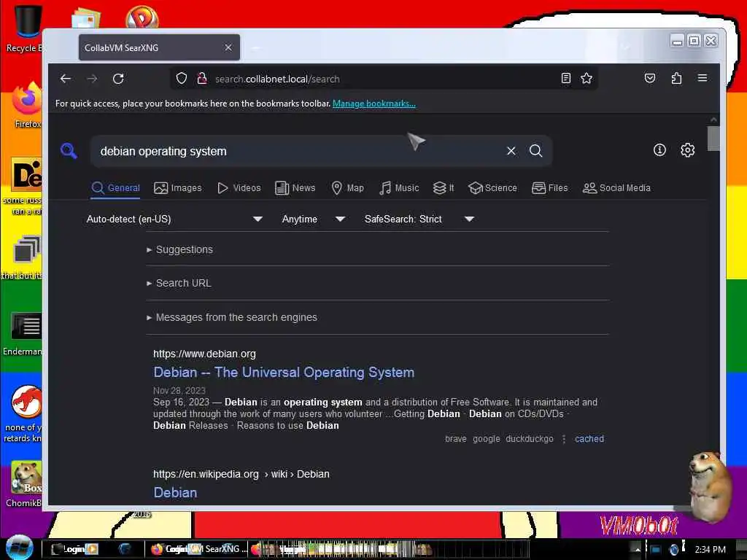747x560 pixels.
Task: Bookmark this page with the star
Action: [x=587, y=78]
